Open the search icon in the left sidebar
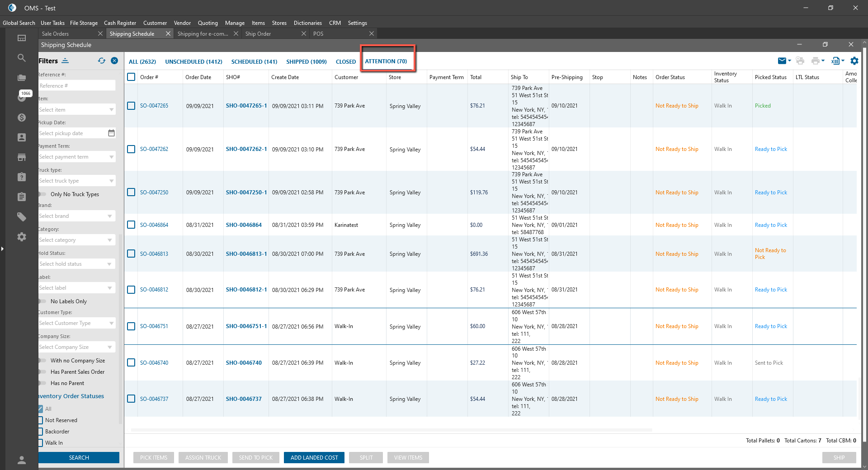Screen dimensions: 868x470 [21, 58]
